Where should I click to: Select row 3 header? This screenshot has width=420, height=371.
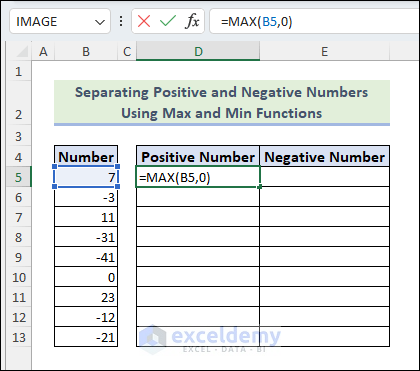(19, 136)
